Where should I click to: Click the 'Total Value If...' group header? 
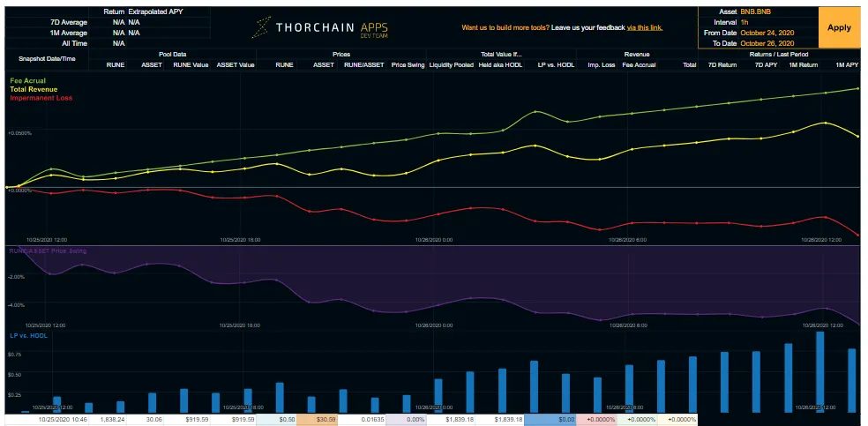(x=501, y=54)
